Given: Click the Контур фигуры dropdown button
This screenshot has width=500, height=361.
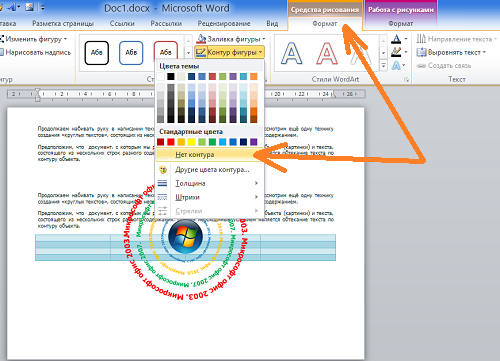Looking at the screenshot, I should point(229,52).
